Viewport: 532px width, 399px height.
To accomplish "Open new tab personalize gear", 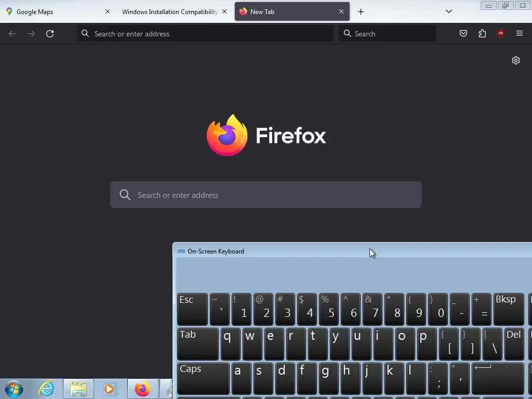I will coord(516,60).
